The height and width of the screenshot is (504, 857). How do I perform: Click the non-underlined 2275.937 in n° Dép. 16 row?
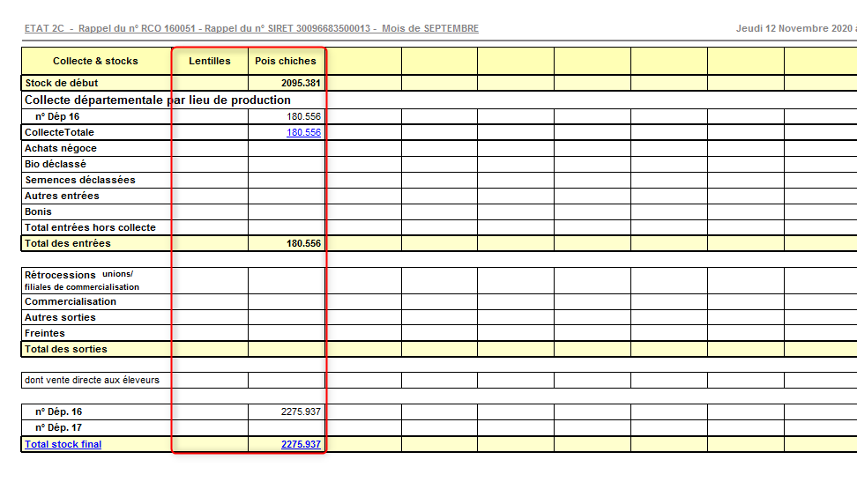pyautogui.click(x=301, y=411)
